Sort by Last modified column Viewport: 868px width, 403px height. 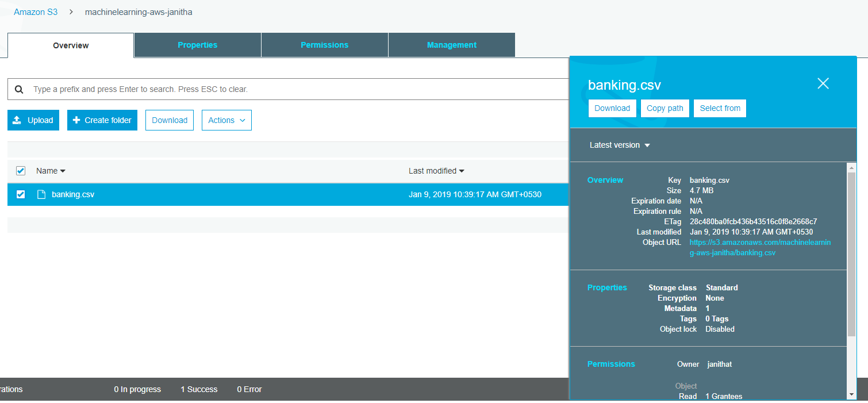pos(436,171)
